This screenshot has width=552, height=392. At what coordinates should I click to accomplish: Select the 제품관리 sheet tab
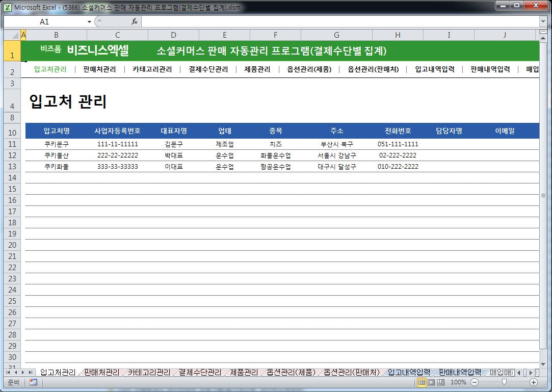pyautogui.click(x=244, y=372)
